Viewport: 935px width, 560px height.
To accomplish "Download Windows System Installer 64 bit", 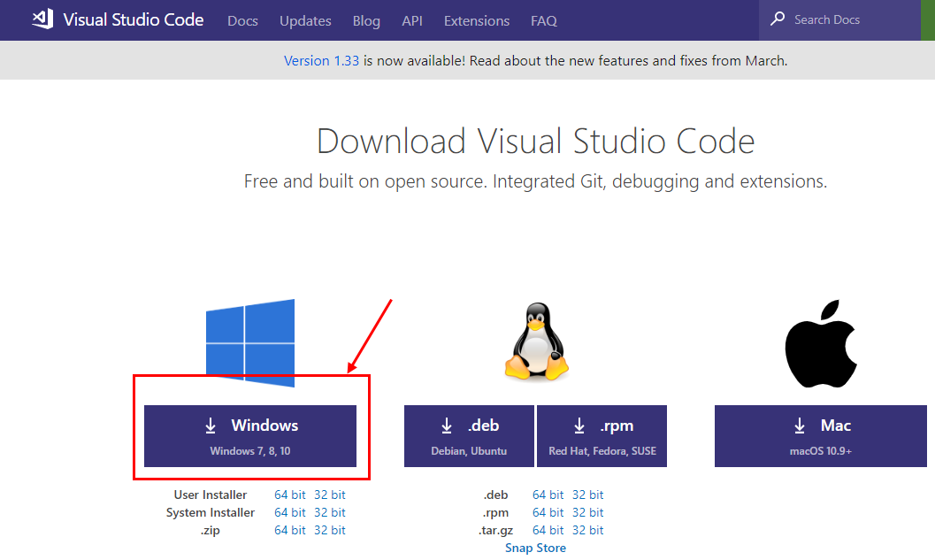I will point(290,513).
